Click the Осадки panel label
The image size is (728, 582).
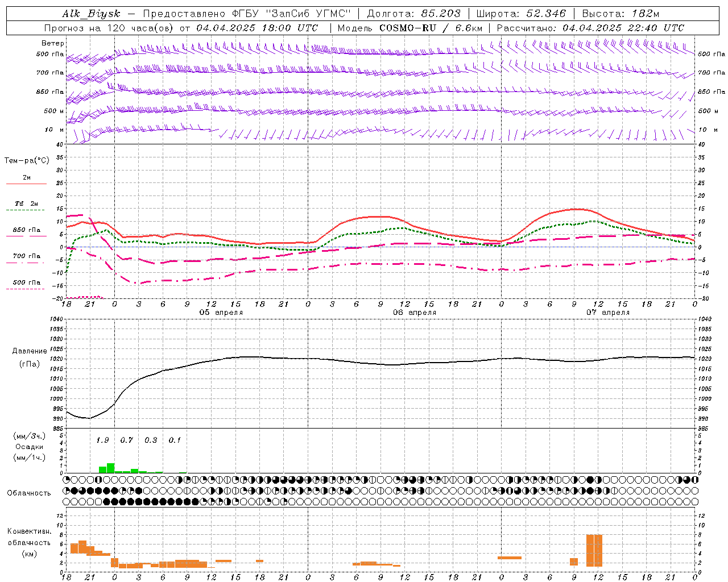[x=30, y=447]
